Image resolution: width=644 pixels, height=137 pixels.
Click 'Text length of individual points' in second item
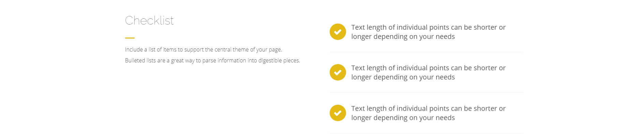pyautogui.click(x=400, y=68)
